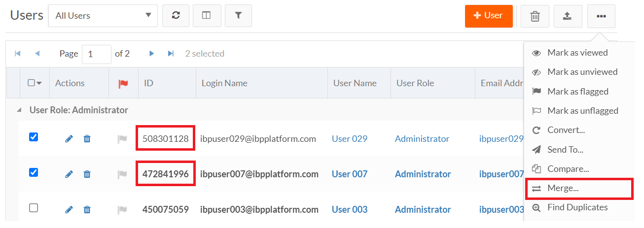Open the All Users view dropdown
Viewport: 644px width, 228px height.
coord(103,16)
